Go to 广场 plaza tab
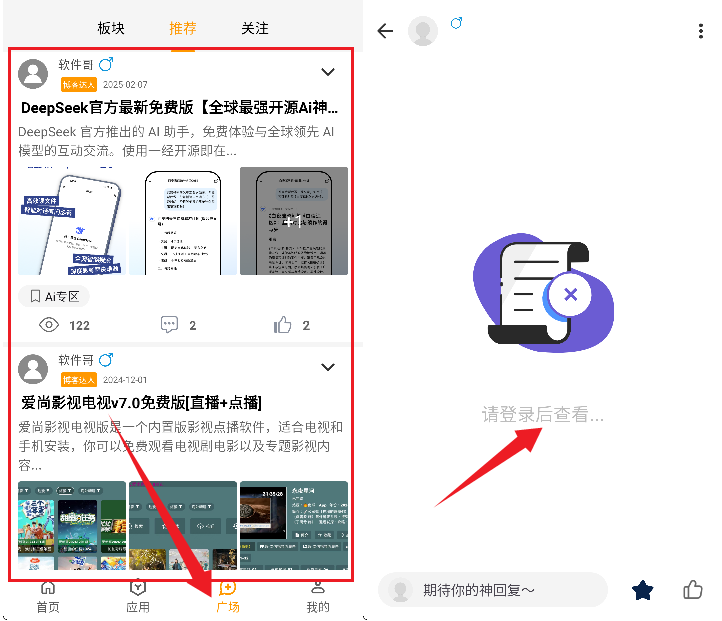Viewport: 722px width, 621px height. (228, 597)
